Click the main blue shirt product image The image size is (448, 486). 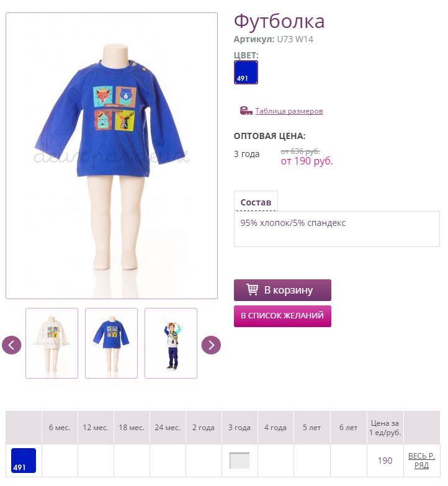point(112,156)
